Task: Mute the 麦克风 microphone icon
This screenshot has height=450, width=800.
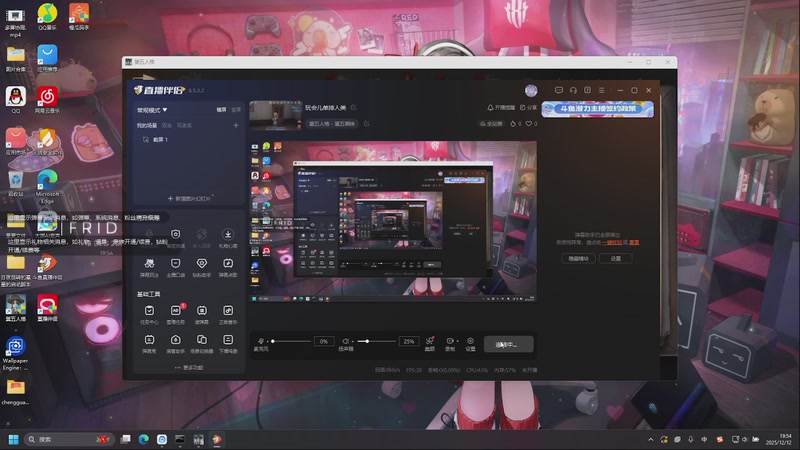Action: (261, 341)
